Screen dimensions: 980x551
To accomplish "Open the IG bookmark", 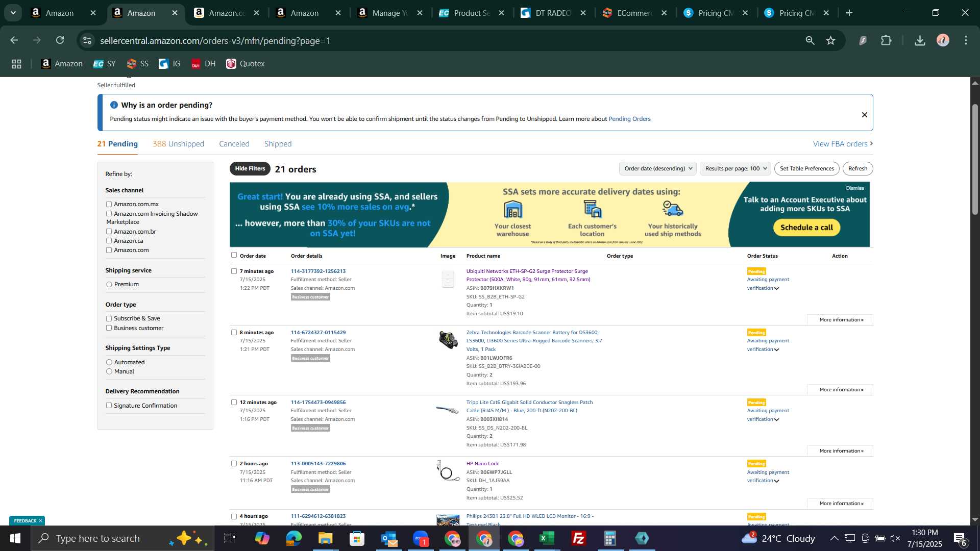I will pos(170,64).
